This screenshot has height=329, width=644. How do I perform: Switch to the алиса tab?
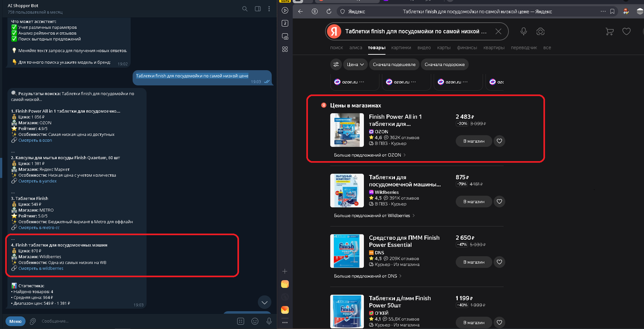tap(356, 48)
